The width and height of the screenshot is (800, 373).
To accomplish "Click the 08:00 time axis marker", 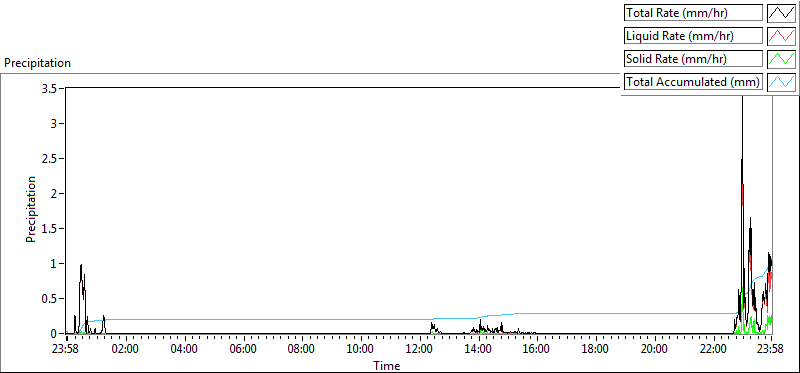I will click(x=302, y=350).
